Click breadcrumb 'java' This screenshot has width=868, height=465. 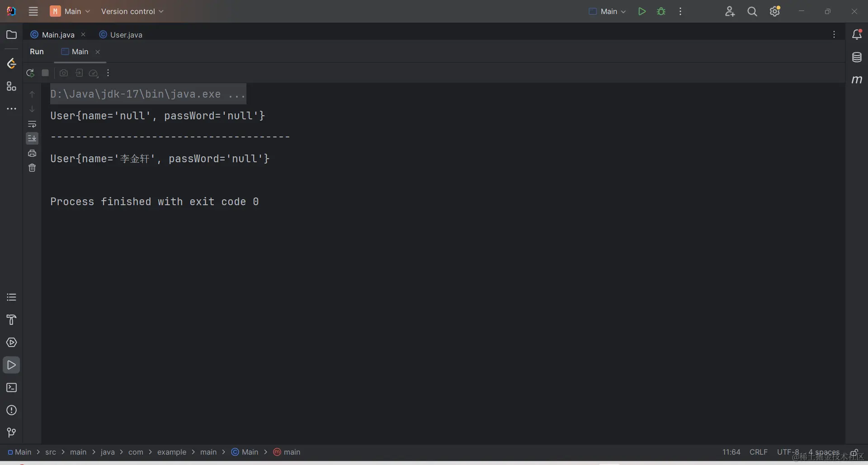coord(108,452)
